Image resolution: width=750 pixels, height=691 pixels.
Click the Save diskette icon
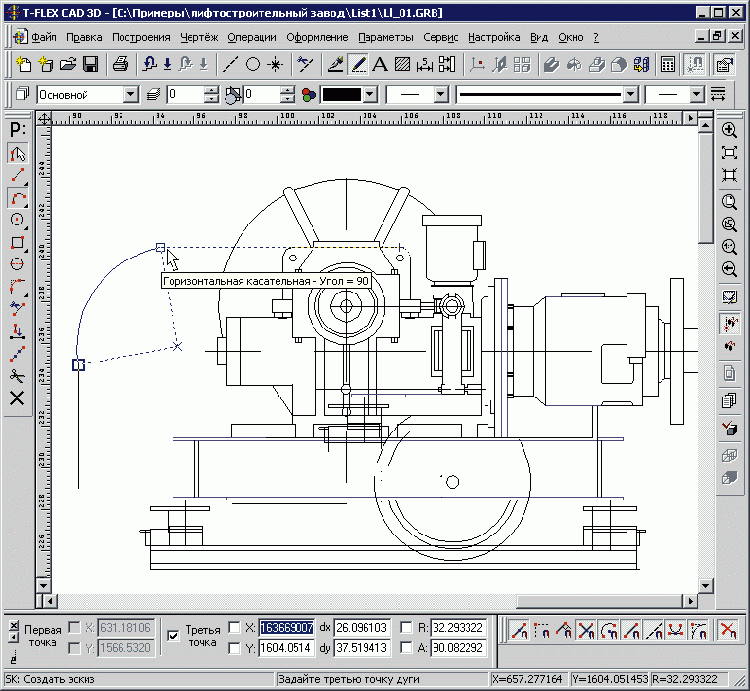click(90, 65)
